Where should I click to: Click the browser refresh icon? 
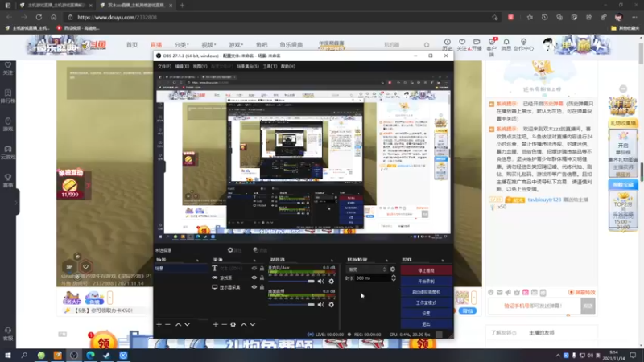click(x=39, y=17)
